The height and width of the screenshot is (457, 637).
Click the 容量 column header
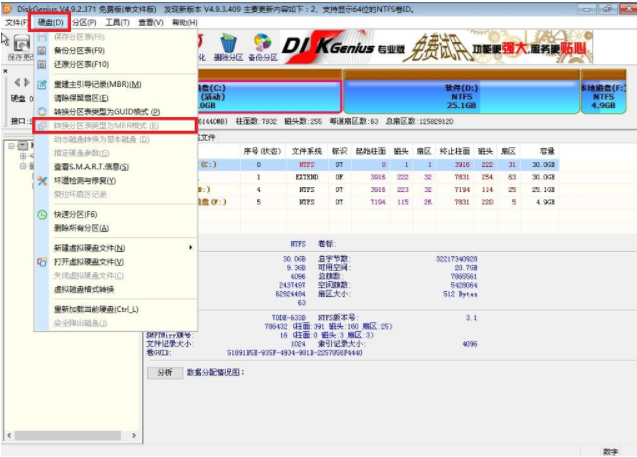coord(547,152)
